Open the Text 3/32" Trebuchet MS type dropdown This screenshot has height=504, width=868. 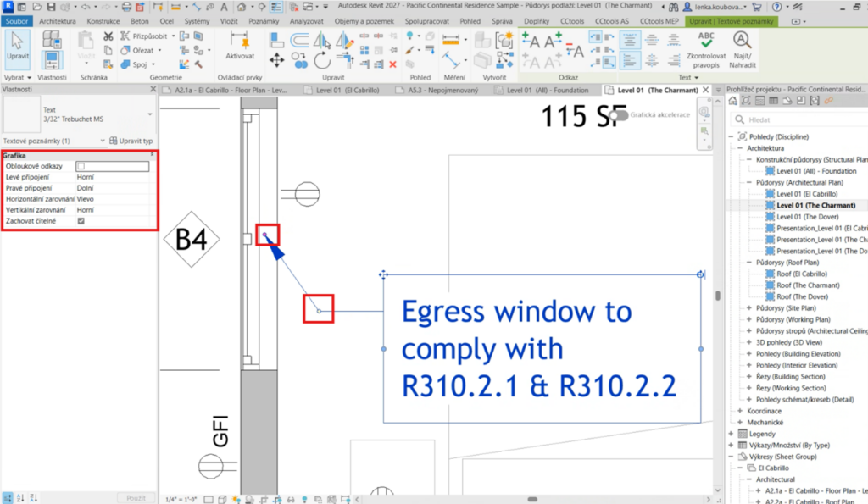point(150,114)
